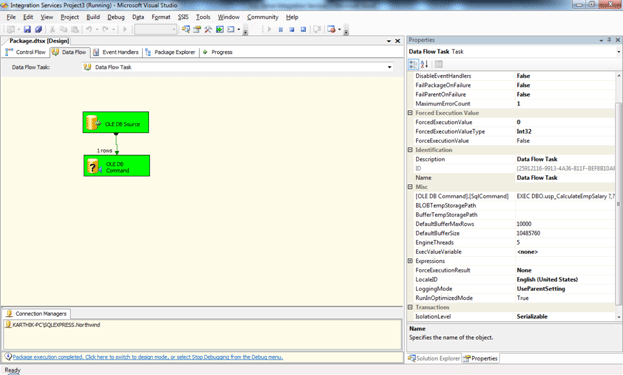Click the Categorized view icon in Properties
The width and height of the screenshot is (623, 375).
tap(413, 64)
